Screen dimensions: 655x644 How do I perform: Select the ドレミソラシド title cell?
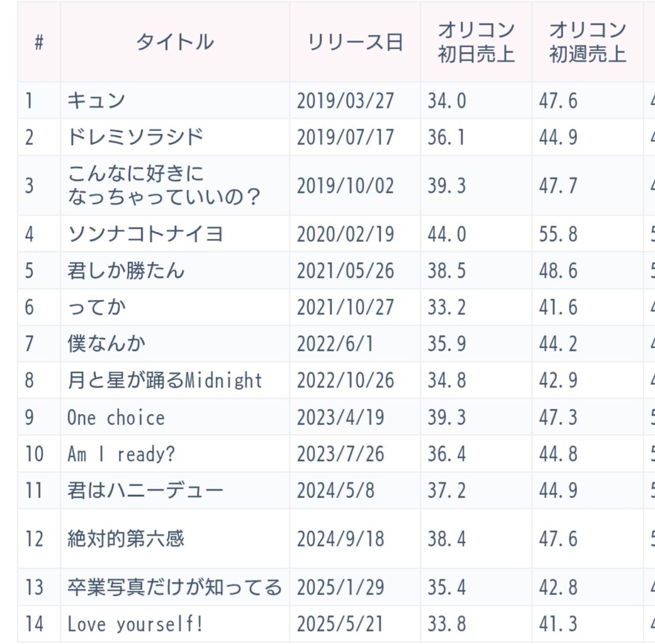click(x=175, y=137)
